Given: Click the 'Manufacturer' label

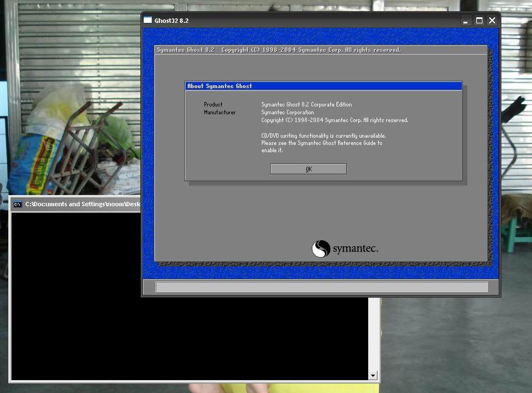Looking at the screenshot, I should click(x=219, y=113).
